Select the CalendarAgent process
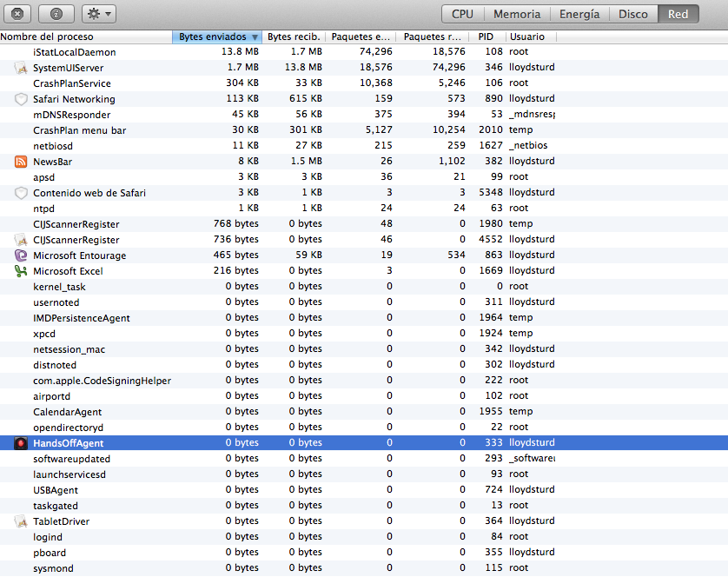The image size is (728, 577). [364, 412]
